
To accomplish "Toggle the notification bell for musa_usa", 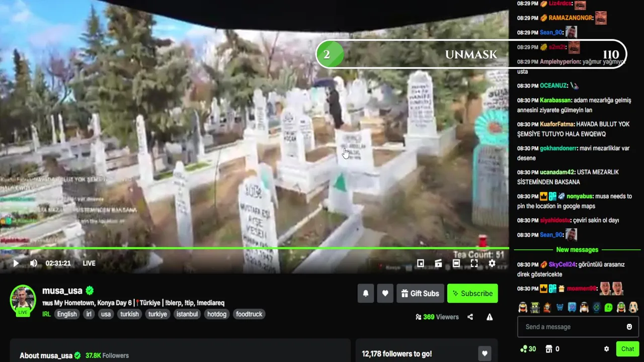I will click(366, 294).
